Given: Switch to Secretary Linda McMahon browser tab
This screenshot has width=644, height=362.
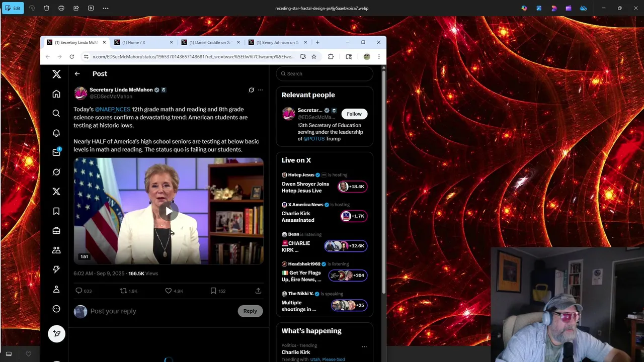Looking at the screenshot, I should pos(75,42).
